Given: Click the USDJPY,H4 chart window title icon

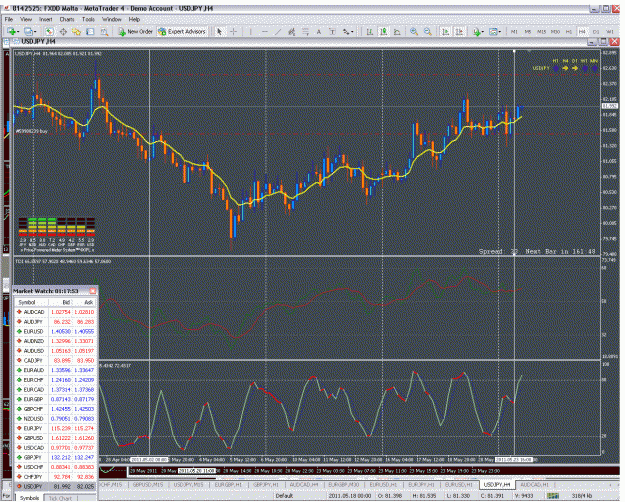Looking at the screenshot, I should coord(17,41).
